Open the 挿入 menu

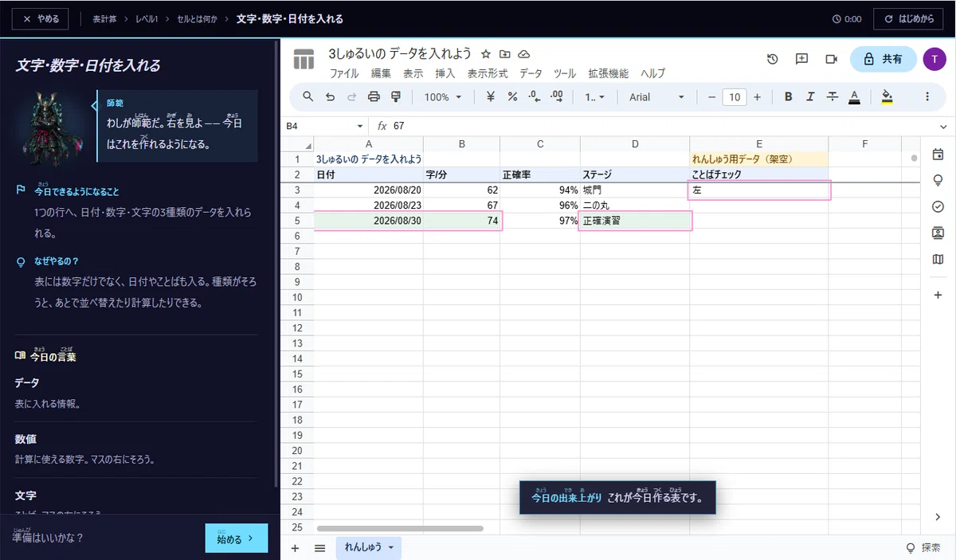click(445, 73)
